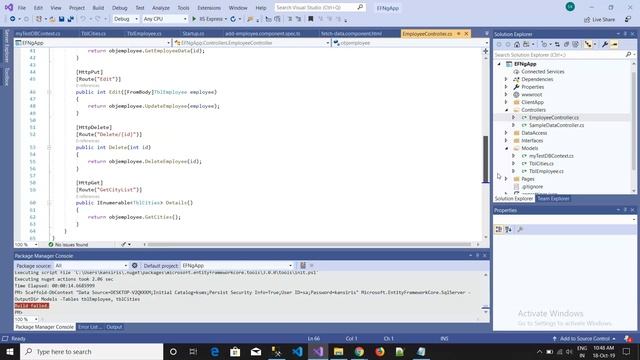Click Preview Selected Items icon in Solution Explorer
Viewport: 640px width, 360px height.
tap(614, 44)
